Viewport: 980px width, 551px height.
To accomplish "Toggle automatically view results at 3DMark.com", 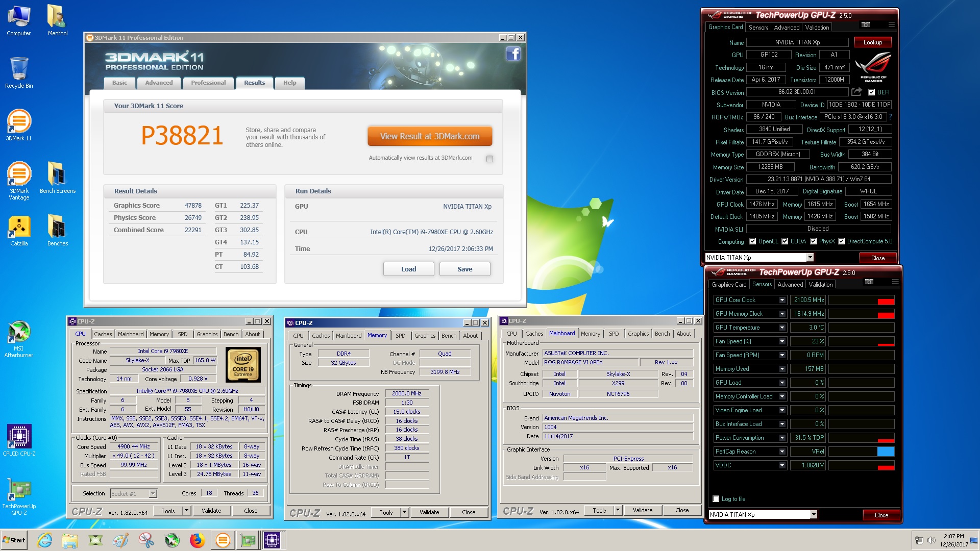I will (489, 159).
